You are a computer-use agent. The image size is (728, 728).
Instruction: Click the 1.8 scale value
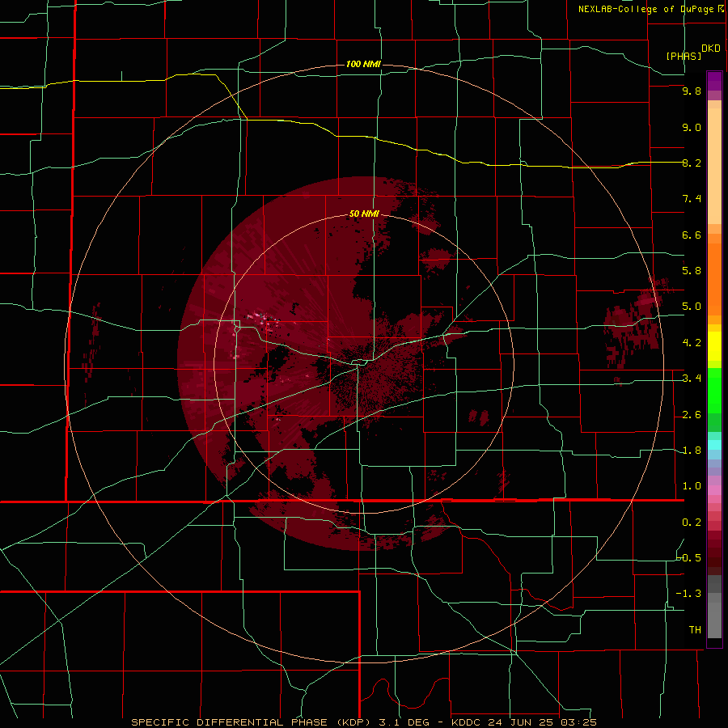point(692,451)
